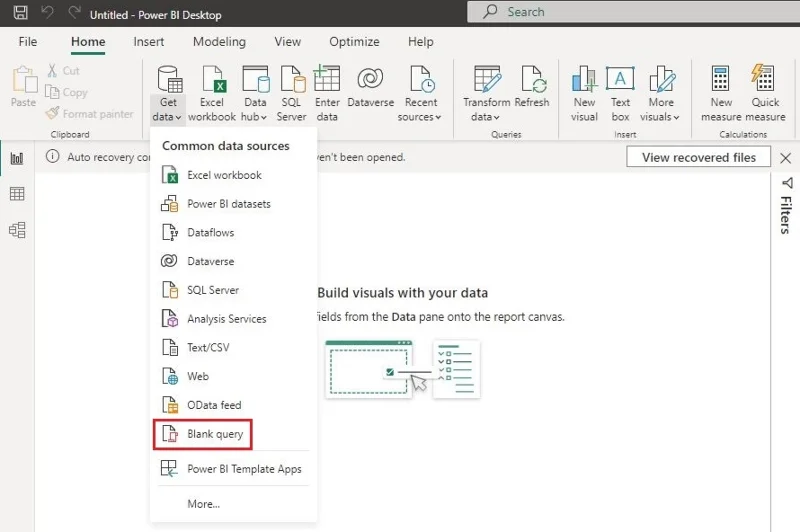Click the Search box in title bar
This screenshot has height=532, width=800.
coord(634,12)
